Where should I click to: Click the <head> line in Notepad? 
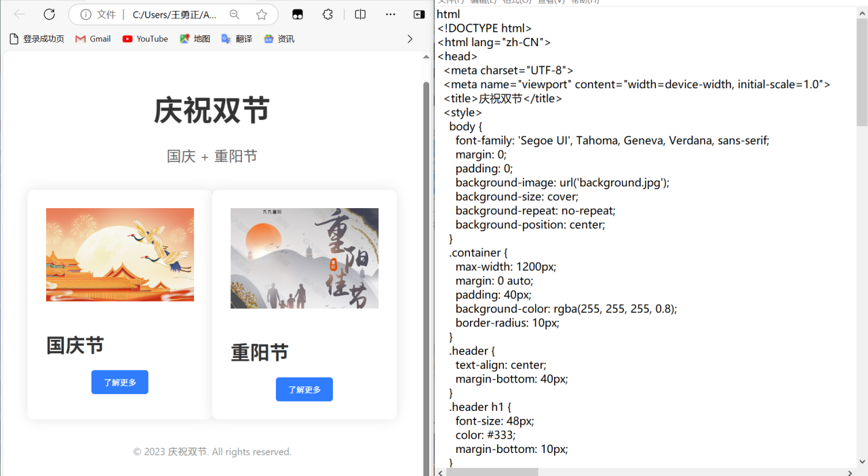(457, 56)
